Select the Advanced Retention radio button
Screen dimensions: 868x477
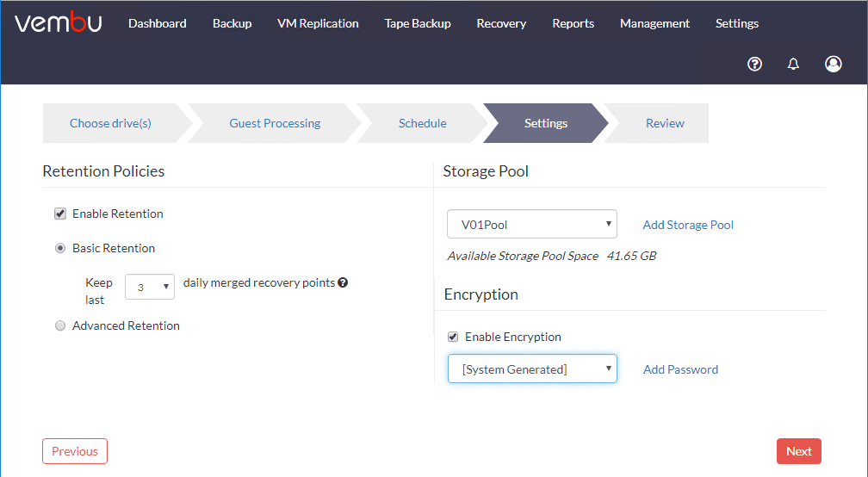[60, 325]
